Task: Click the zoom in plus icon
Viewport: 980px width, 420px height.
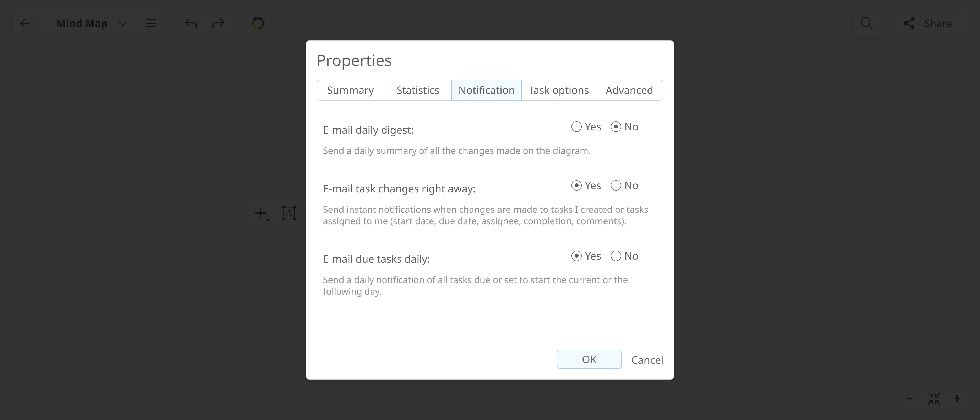Action: click(x=957, y=399)
